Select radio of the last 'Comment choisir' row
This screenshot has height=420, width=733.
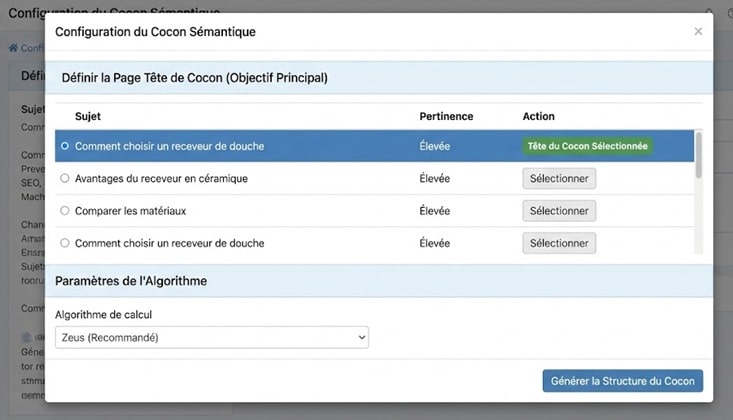point(65,243)
